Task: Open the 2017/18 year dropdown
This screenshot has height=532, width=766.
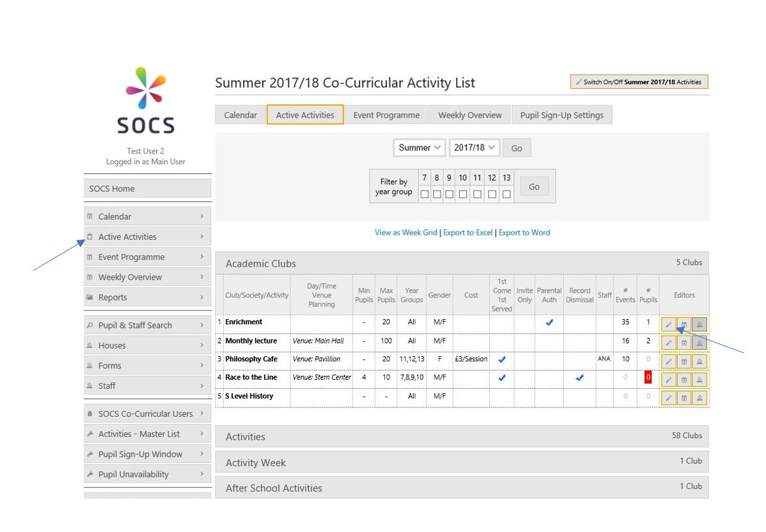Action: 474,148
